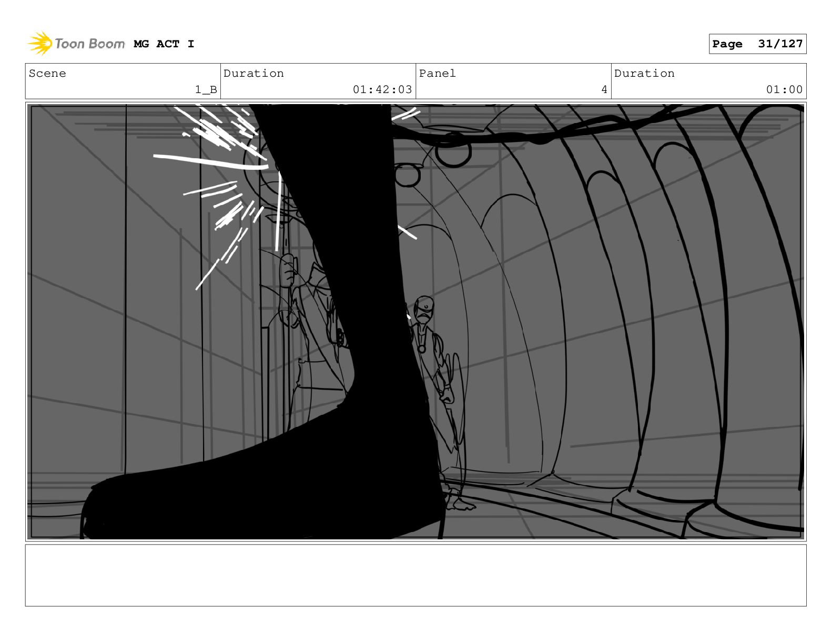Viewport: 832px width, 644px height.
Task: Click the panel duration value '01:00'
Action: [784, 90]
